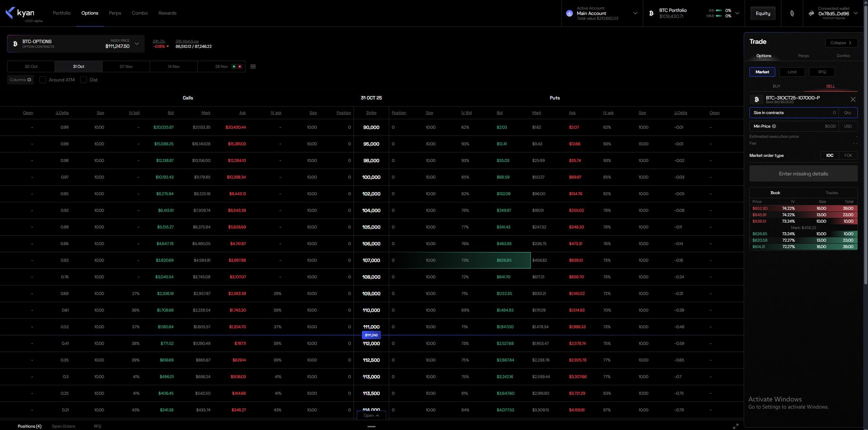Go to the Portfolio nav tab
This screenshot has height=430, width=868.
click(61, 13)
